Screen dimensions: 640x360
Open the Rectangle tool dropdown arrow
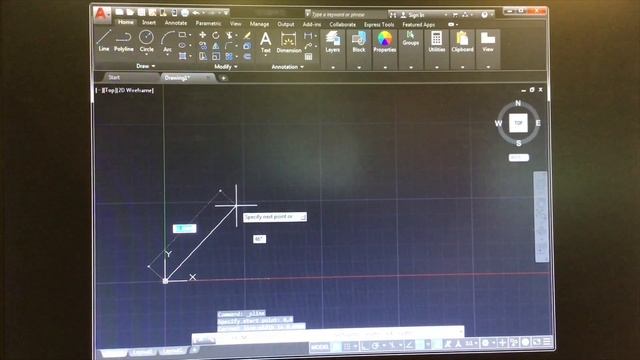pos(190,35)
